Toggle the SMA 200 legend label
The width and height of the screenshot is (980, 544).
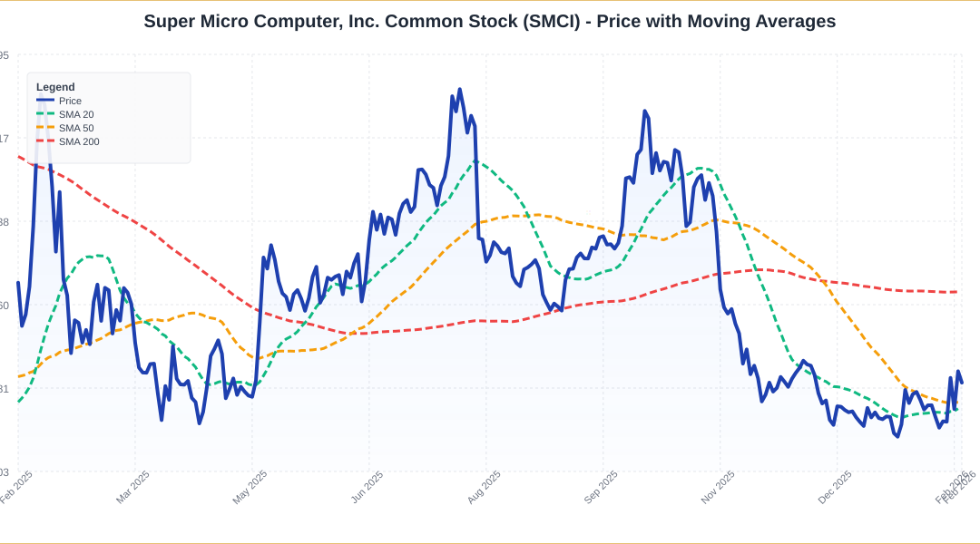79,141
